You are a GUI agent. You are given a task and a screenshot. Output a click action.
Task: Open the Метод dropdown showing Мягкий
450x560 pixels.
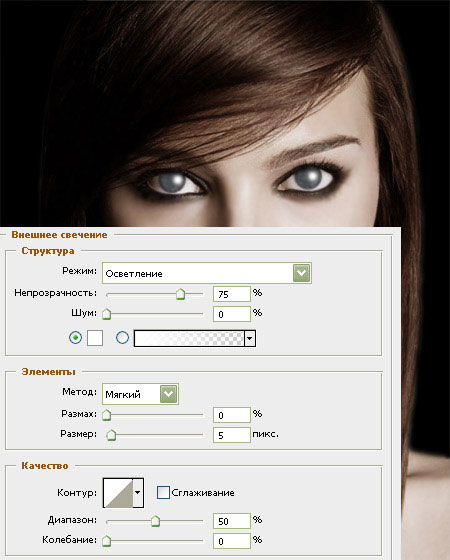coord(140,394)
